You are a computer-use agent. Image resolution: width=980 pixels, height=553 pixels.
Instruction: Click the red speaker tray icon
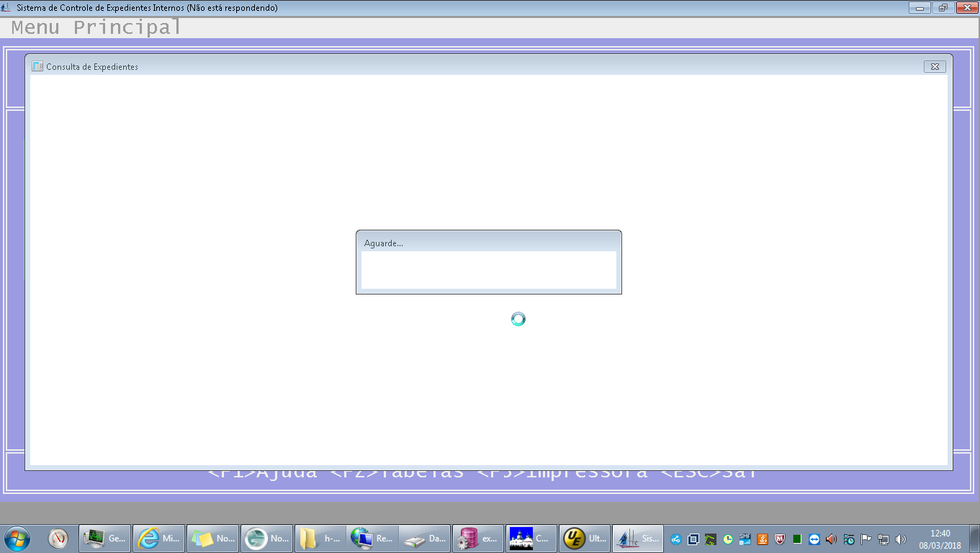click(832, 539)
